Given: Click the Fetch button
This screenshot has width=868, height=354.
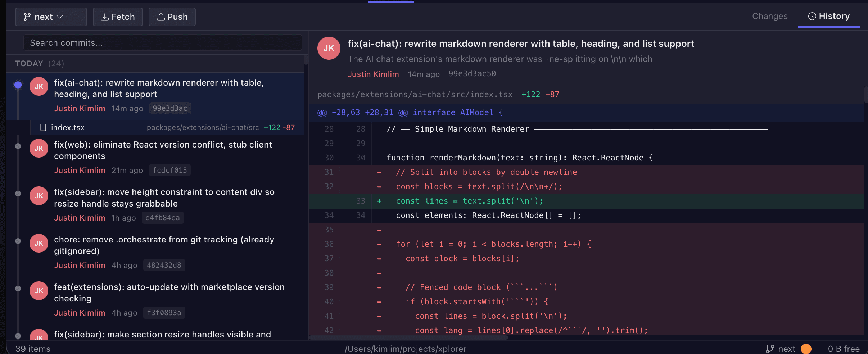Looking at the screenshot, I should (x=118, y=17).
